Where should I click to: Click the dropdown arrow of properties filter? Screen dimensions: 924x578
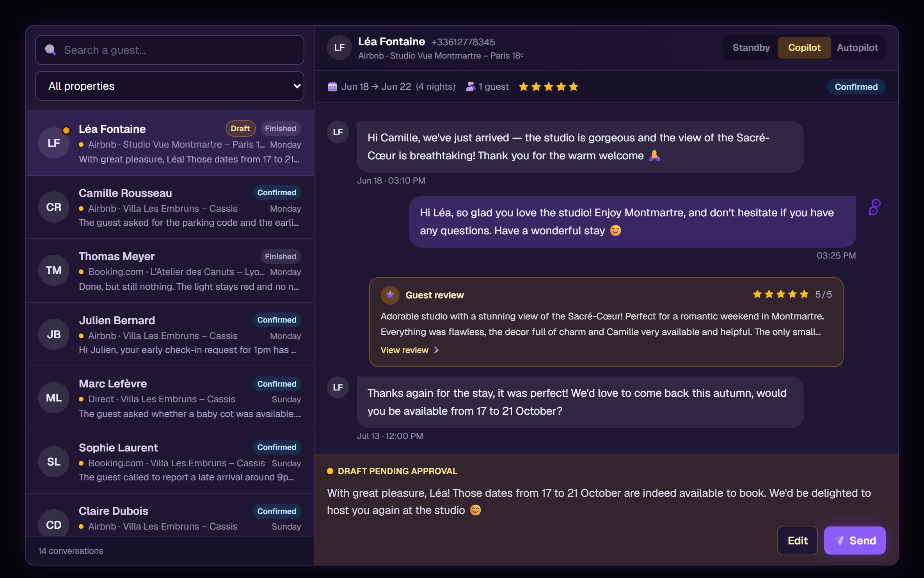point(297,86)
